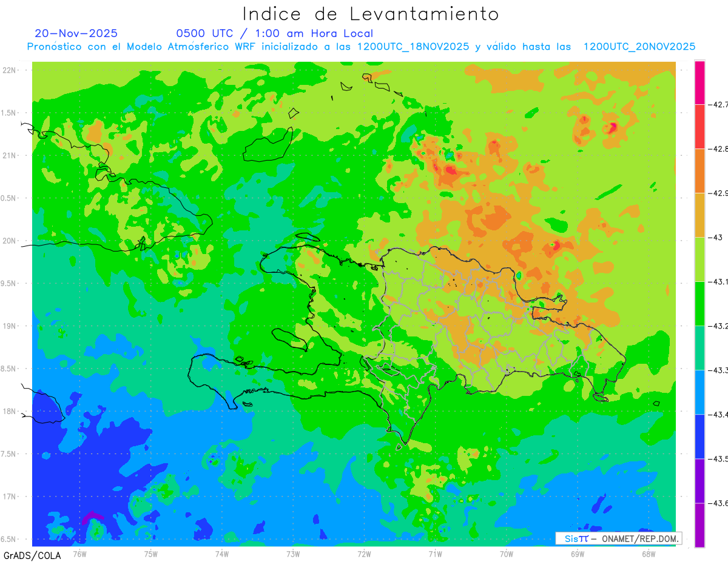Click the '70W' longitude label
728x562 pixels.
tap(507, 554)
